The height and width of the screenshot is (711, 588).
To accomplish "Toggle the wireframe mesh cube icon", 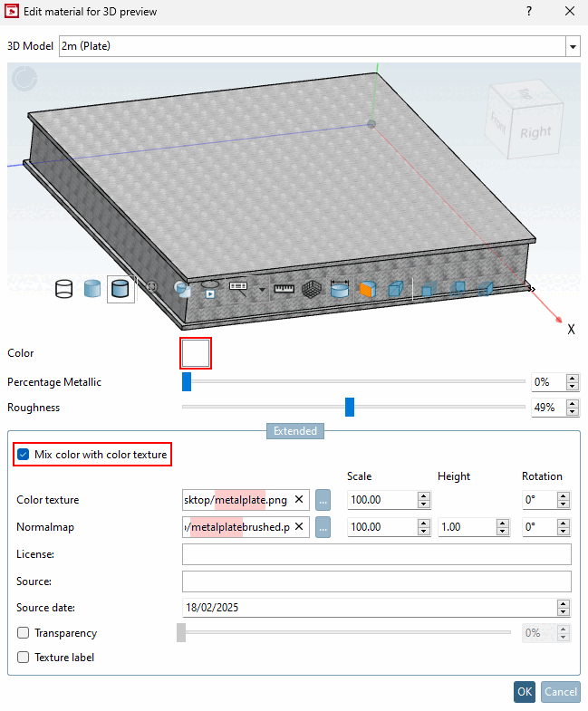I will [x=312, y=289].
